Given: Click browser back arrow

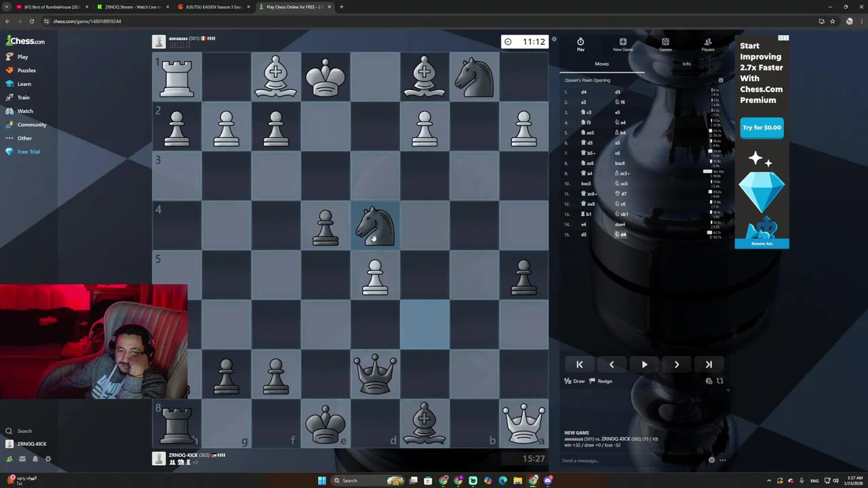Looking at the screenshot, I should pyautogui.click(x=7, y=21).
